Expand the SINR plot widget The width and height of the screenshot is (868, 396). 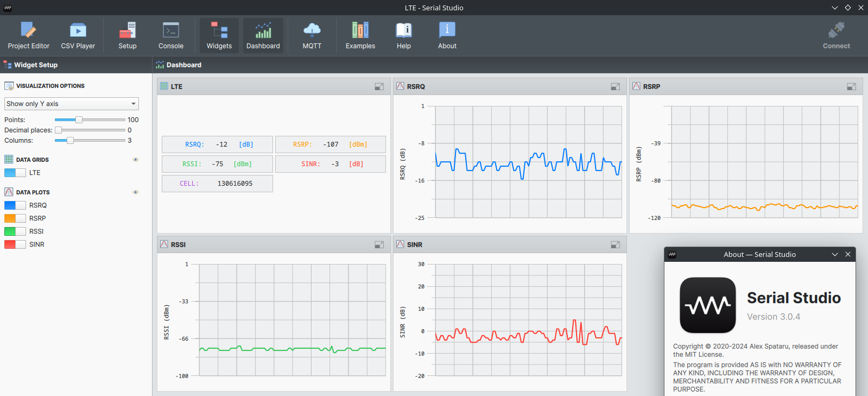click(x=615, y=245)
